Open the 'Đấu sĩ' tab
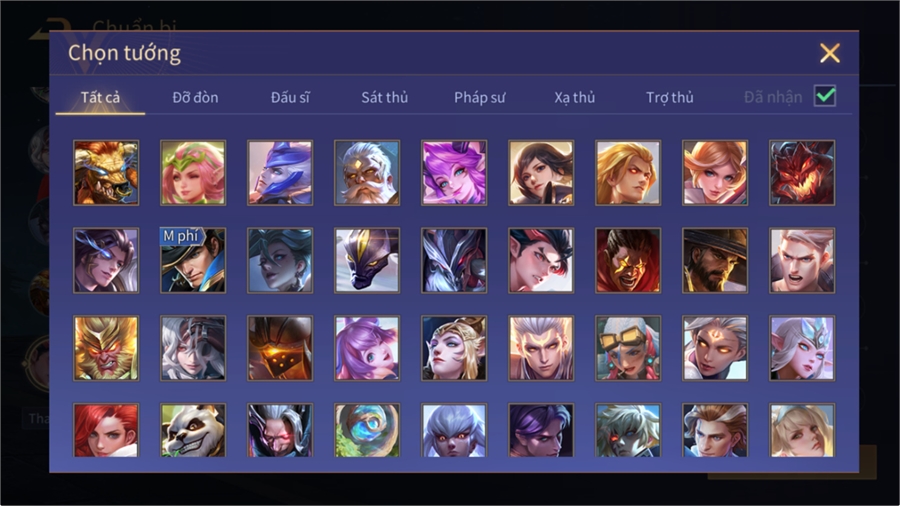This screenshot has height=506, width=900. (290, 98)
